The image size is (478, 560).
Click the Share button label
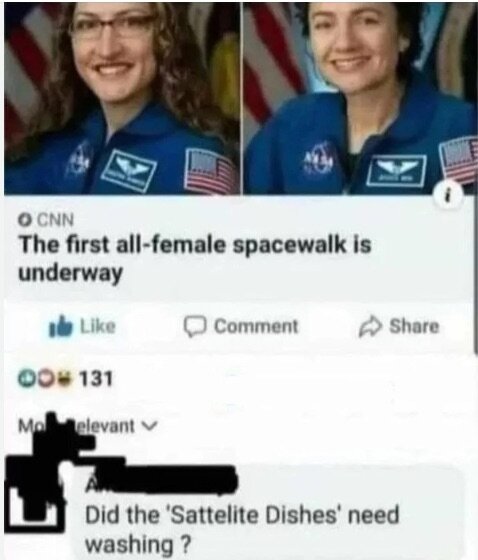click(x=414, y=326)
